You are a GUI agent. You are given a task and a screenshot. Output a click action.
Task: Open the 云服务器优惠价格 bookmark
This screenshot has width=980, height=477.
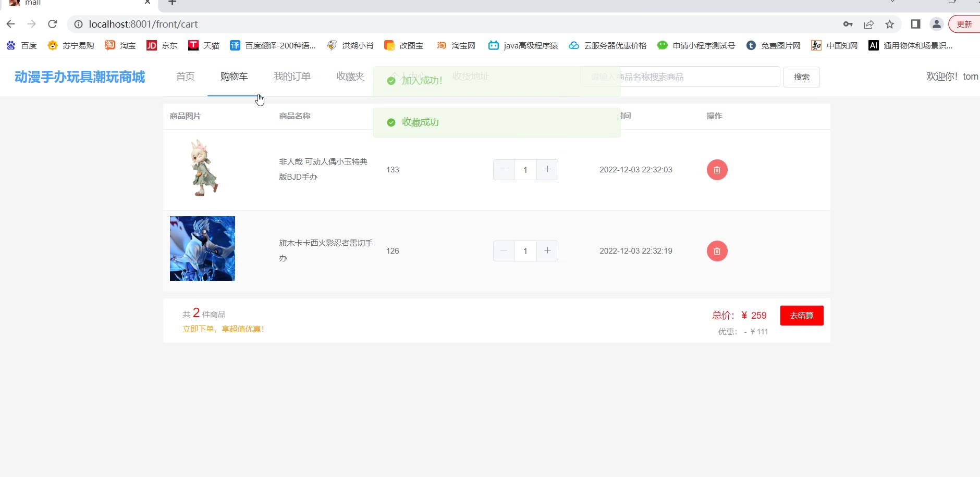[x=607, y=46]
